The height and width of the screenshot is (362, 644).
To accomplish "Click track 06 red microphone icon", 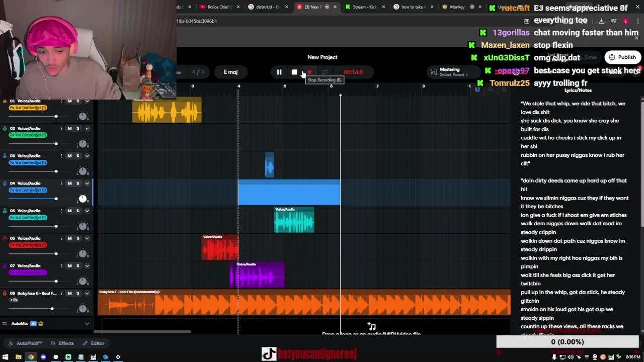I will 5,238.
